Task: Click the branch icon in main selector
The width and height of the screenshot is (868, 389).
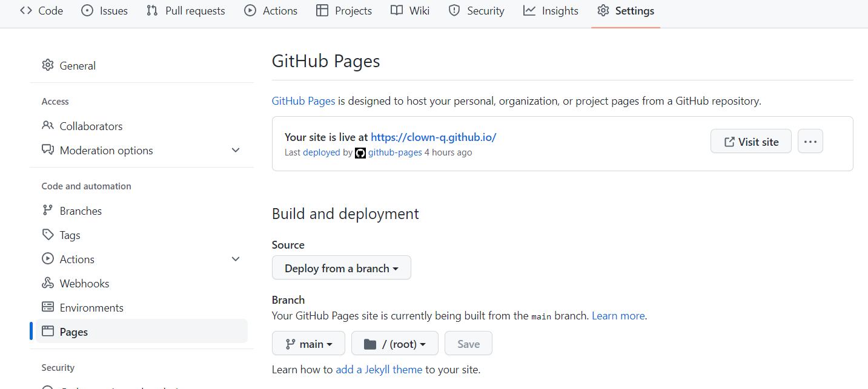Action: (290, 344)
